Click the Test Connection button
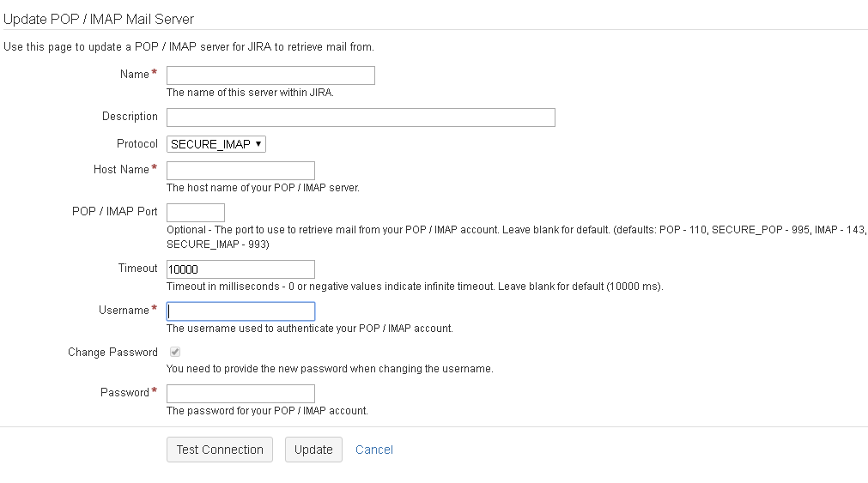The height and width of the screenshot is (483, 868). coord(220,450)
